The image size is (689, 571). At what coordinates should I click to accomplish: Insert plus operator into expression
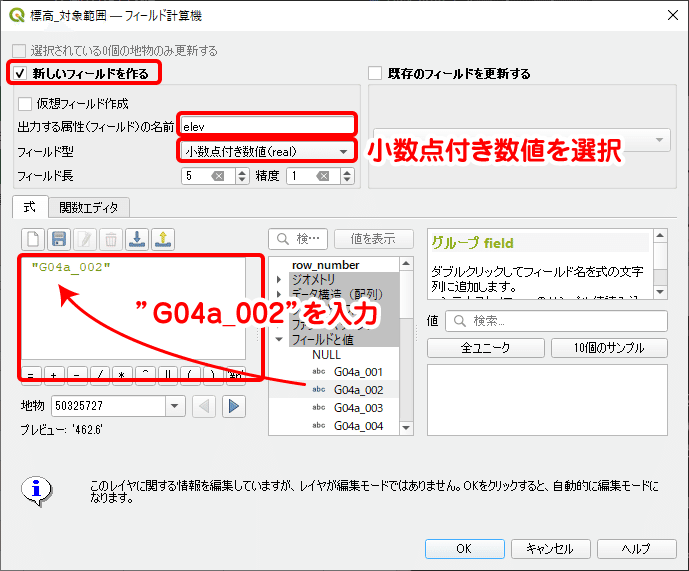click(x=54, y=376)
